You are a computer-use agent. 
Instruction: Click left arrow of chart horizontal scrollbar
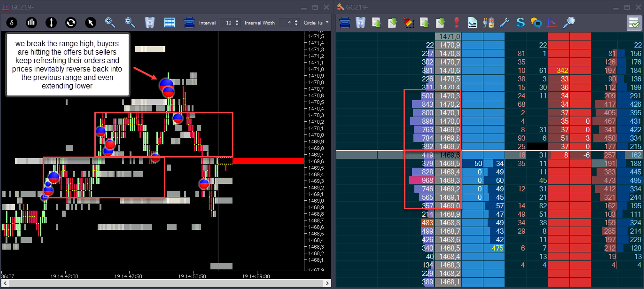click(x=5, y=283)
